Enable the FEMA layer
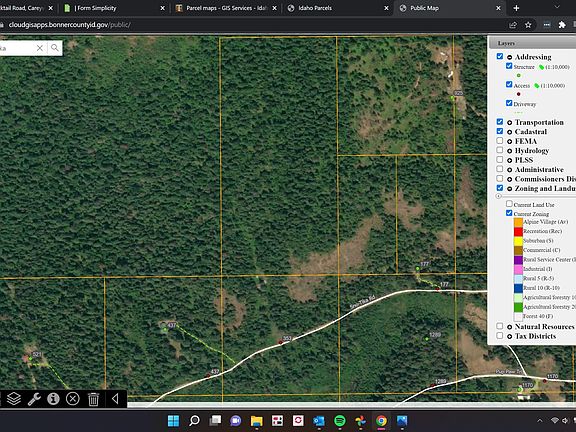Screen dimensions: 576x432 tap(500, 141)
